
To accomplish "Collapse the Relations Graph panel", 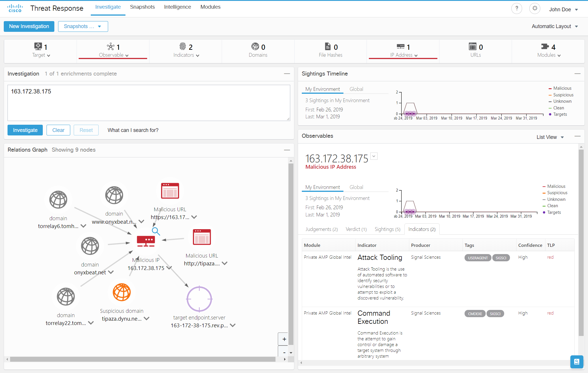I will pos(287,150).
